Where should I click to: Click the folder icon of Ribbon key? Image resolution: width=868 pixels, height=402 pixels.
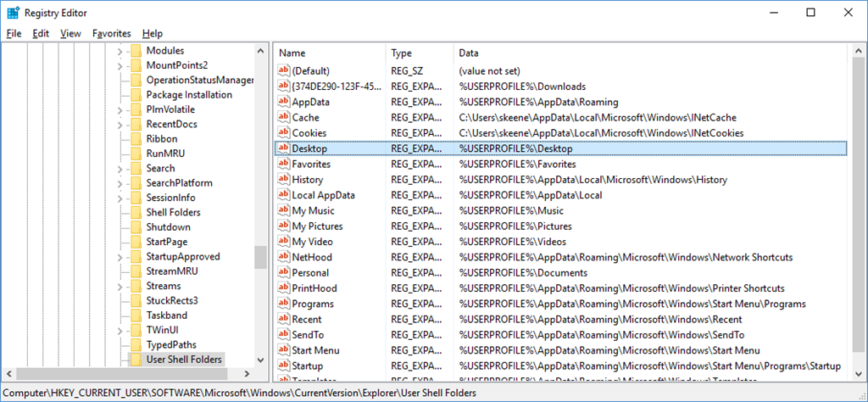click(x=136, y=138)
